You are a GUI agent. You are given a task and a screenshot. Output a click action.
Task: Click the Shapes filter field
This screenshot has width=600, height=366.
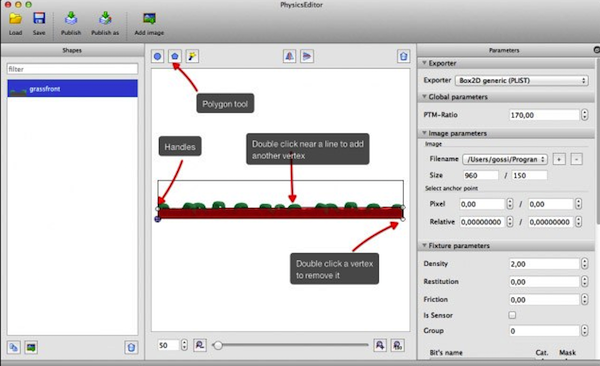pos(72,69)
